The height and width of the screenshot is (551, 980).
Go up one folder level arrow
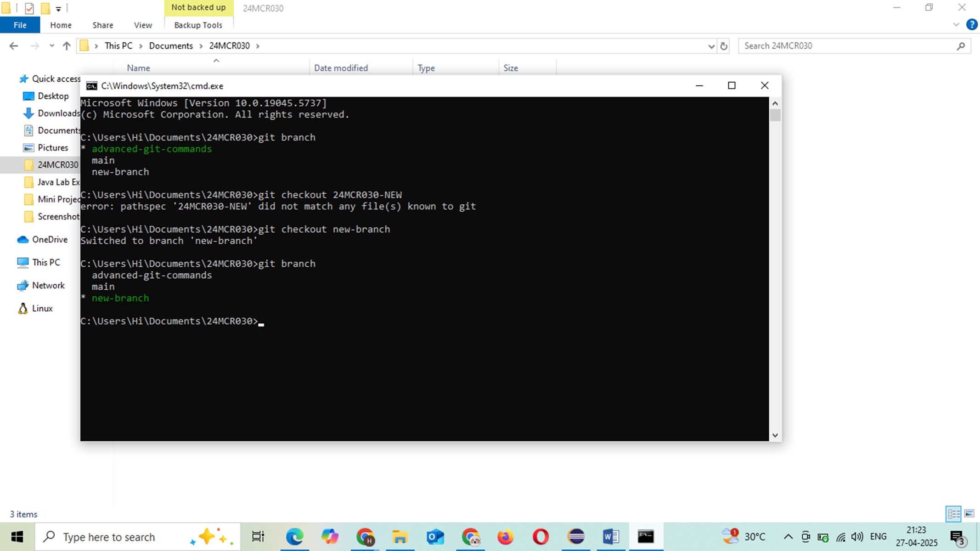click(x=67, y=46)
